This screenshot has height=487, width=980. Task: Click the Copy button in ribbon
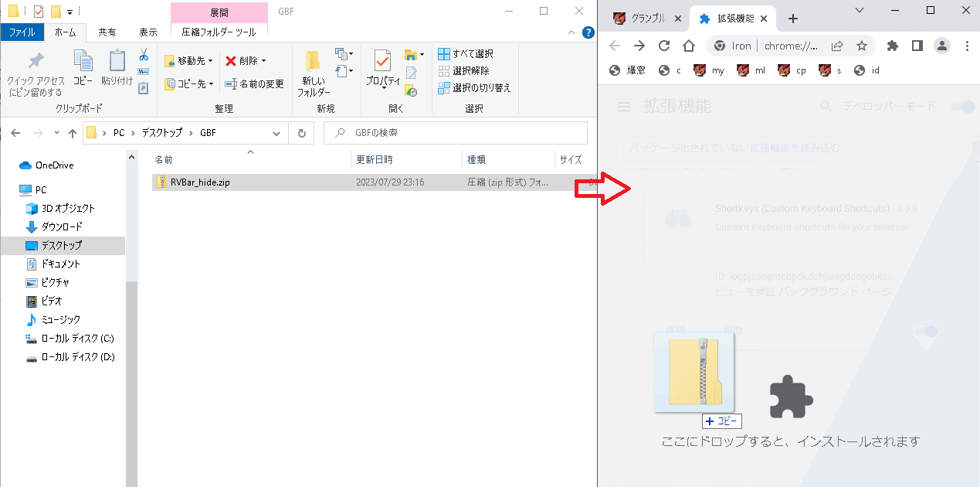[x=83, y=68]
